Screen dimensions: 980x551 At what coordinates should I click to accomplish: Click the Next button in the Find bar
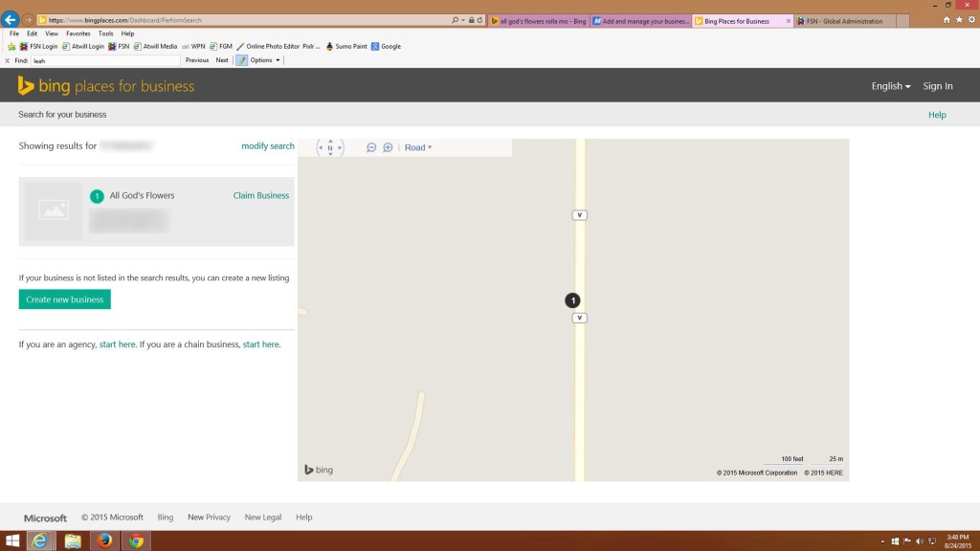tap(222, 60)
